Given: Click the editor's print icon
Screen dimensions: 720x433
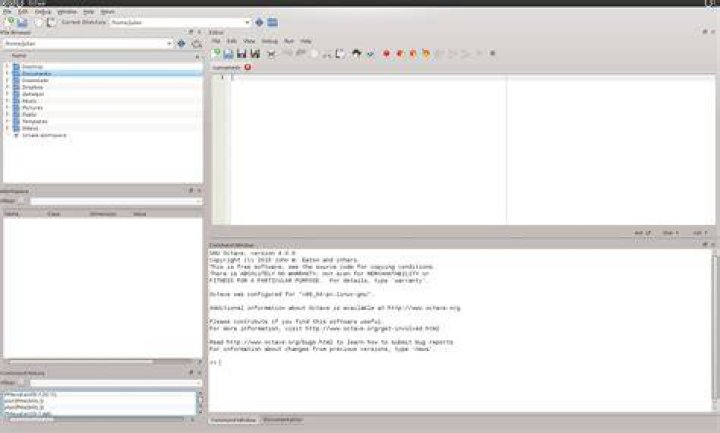Looking at the screenshot, I should coord(271,54).
